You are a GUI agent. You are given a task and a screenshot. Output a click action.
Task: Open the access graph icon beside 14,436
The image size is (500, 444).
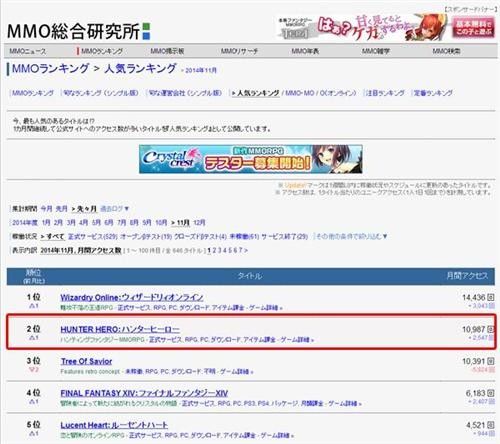pos(491,297)
